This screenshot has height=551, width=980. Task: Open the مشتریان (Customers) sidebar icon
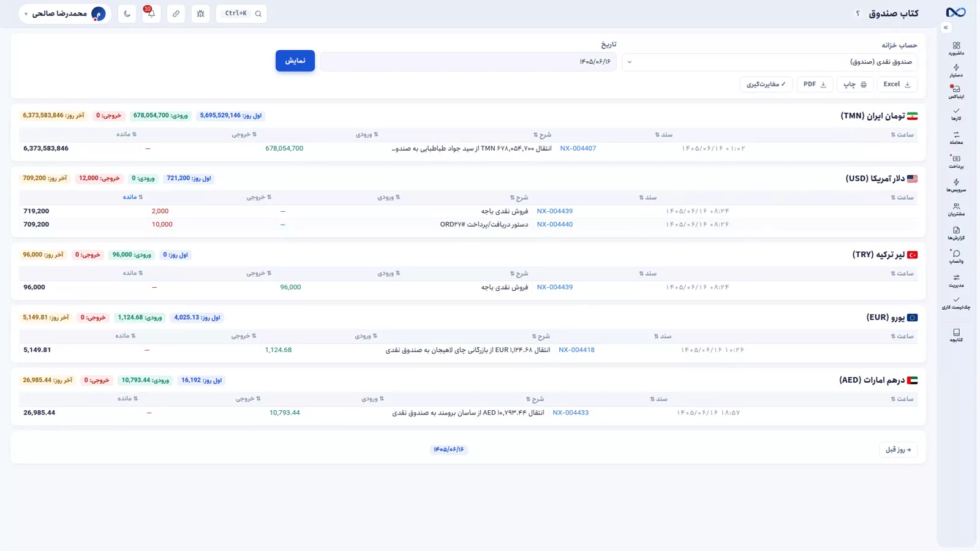(x=956, y=209)
